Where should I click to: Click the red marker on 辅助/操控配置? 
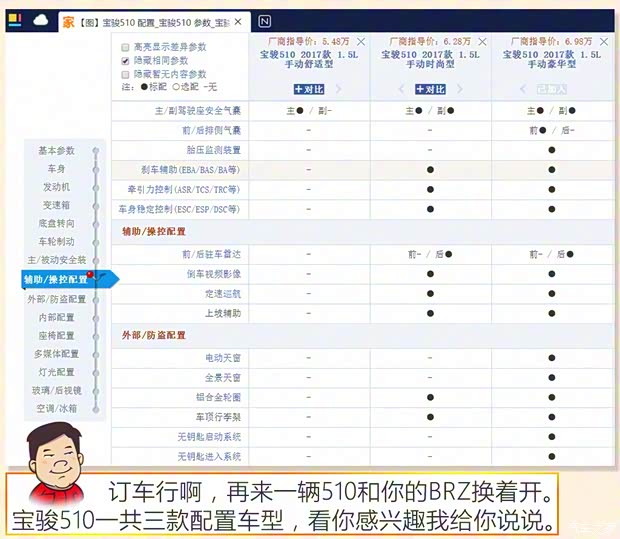tap(90, 273)
